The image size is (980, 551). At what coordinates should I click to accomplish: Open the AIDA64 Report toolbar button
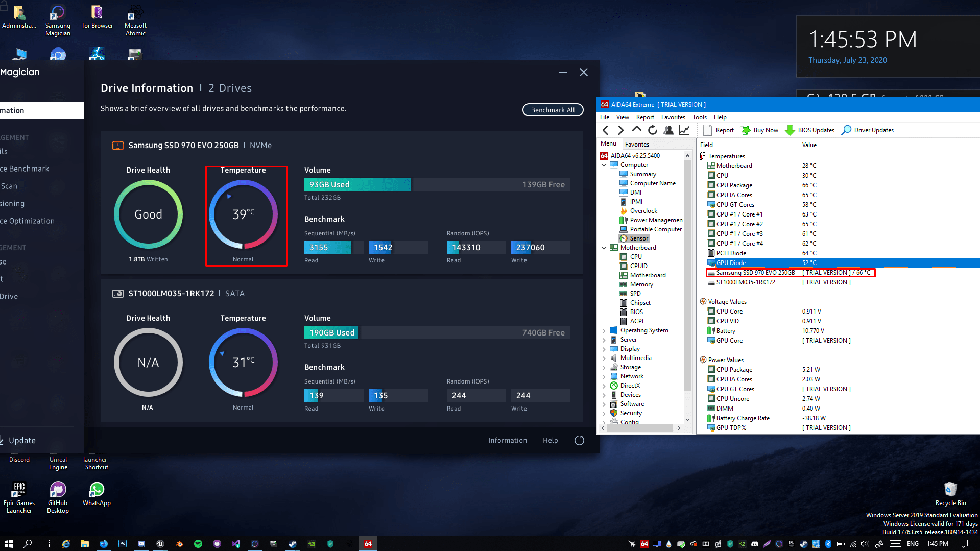(719, 130)
